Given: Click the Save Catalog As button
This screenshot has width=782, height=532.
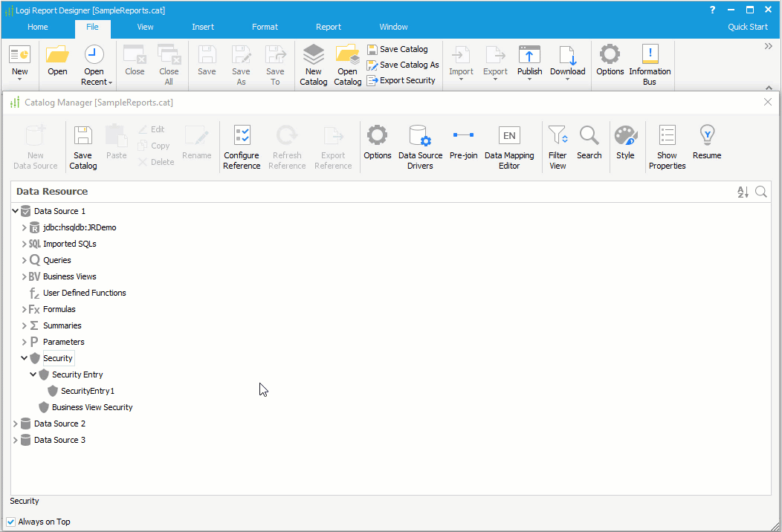Looking at the screenshot, I should (x=403, y=65).
